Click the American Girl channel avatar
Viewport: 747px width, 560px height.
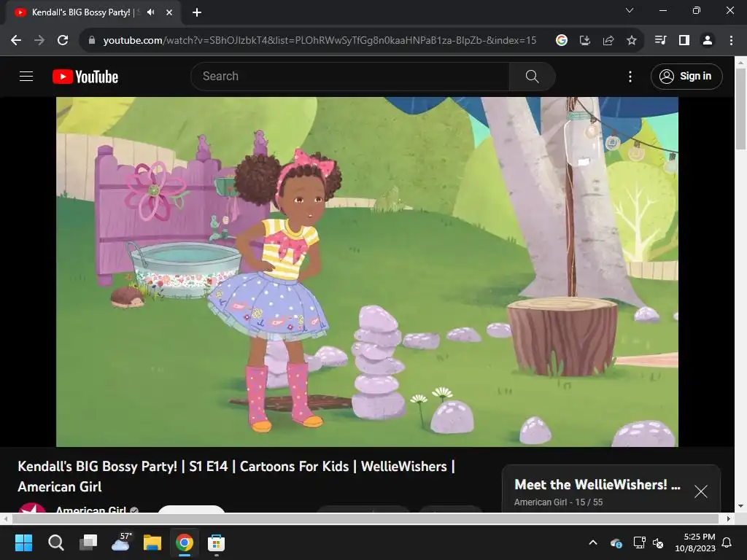(32, 507)
